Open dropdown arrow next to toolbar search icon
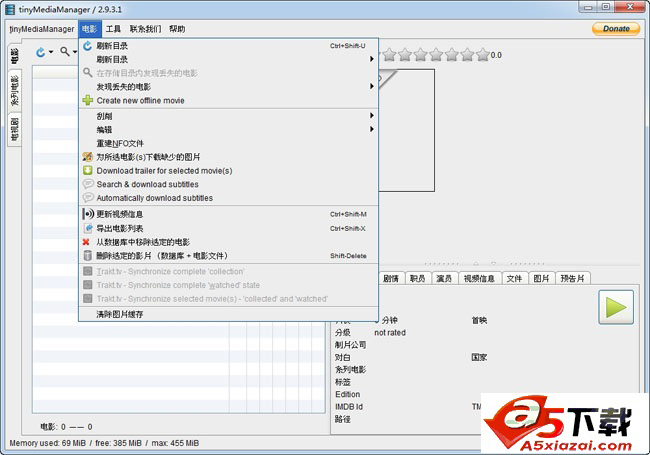This screenshot has height=455, width=650. 75,52
